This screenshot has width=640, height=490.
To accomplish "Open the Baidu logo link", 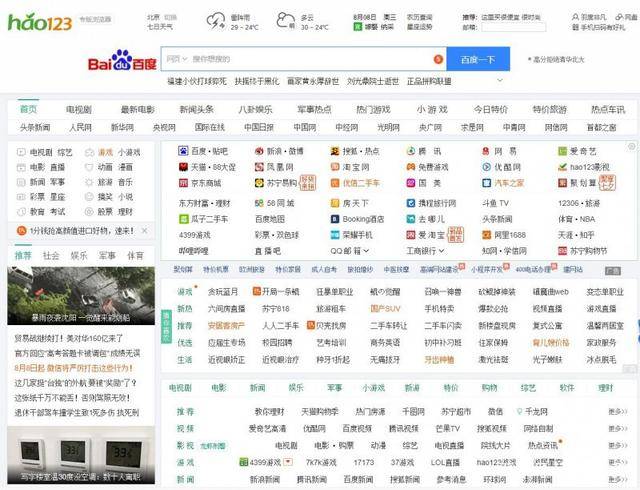I will (122, 60).
